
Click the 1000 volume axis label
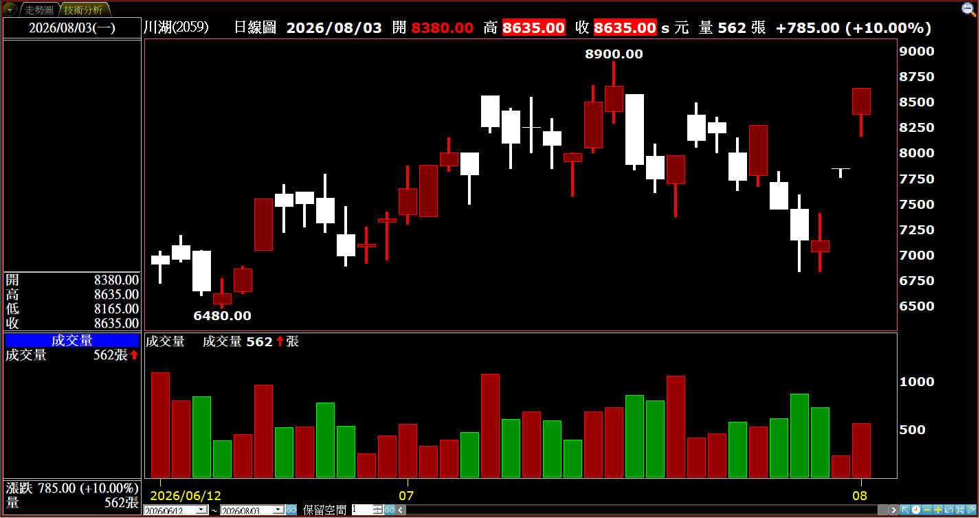pyautogui.click(x=917, y=382)
